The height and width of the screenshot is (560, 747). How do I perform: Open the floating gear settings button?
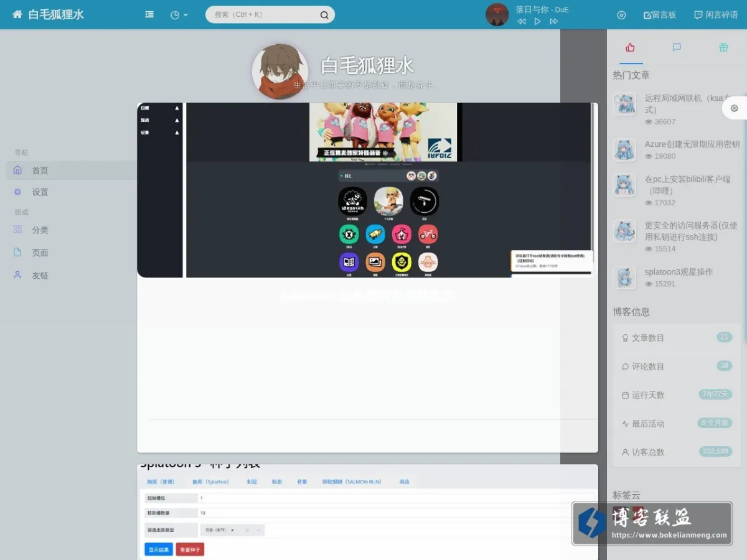click(735, 108)
